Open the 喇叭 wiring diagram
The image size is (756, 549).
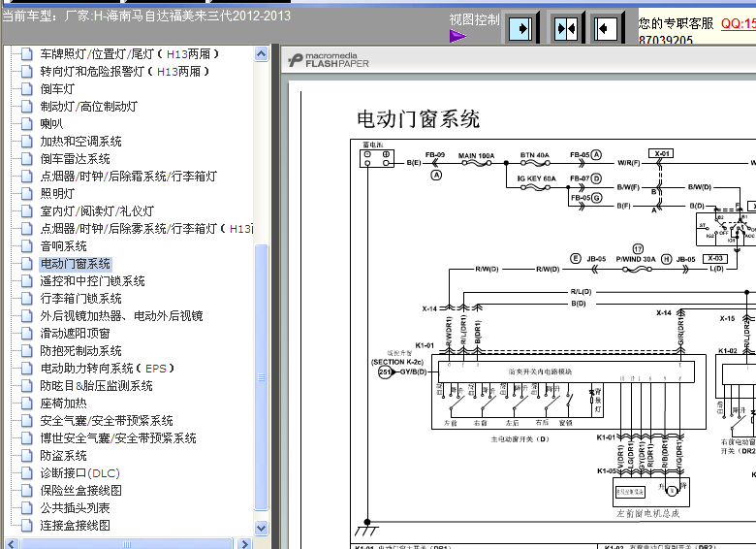point(51,123)
